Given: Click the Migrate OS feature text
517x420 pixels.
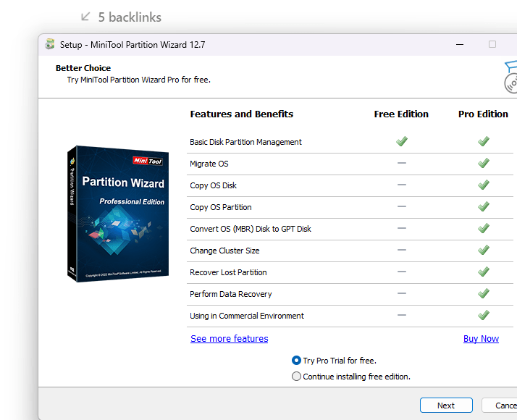Looking at the screenshot, I should click(x=209, y=164).
